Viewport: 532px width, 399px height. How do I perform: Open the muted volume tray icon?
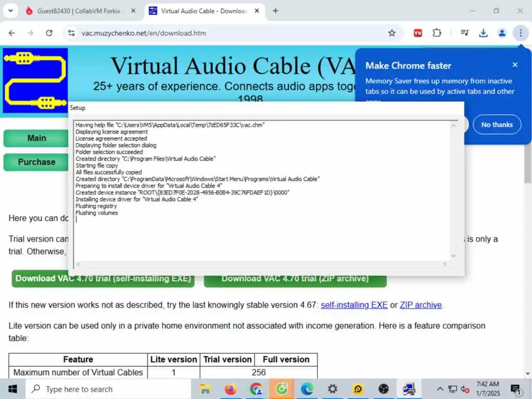pos(465,390)
